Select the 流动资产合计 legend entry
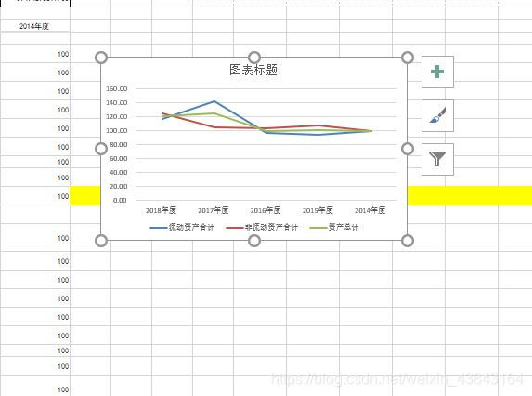Screen dimensions: 532x396 [x=182, y=227]
